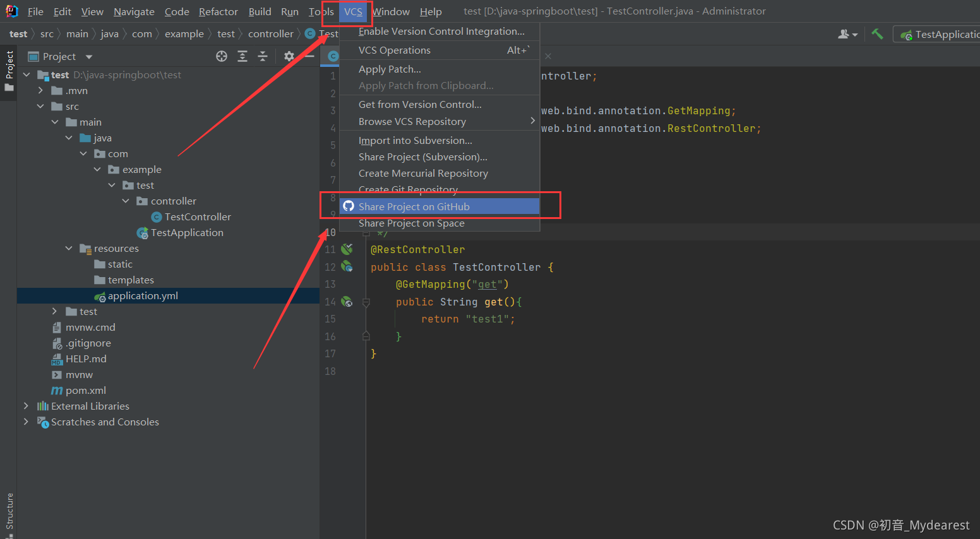This screenshot has height=539, width=980.
Task: Click the locate/select opened file target icon
Action: tap(222, 56)
